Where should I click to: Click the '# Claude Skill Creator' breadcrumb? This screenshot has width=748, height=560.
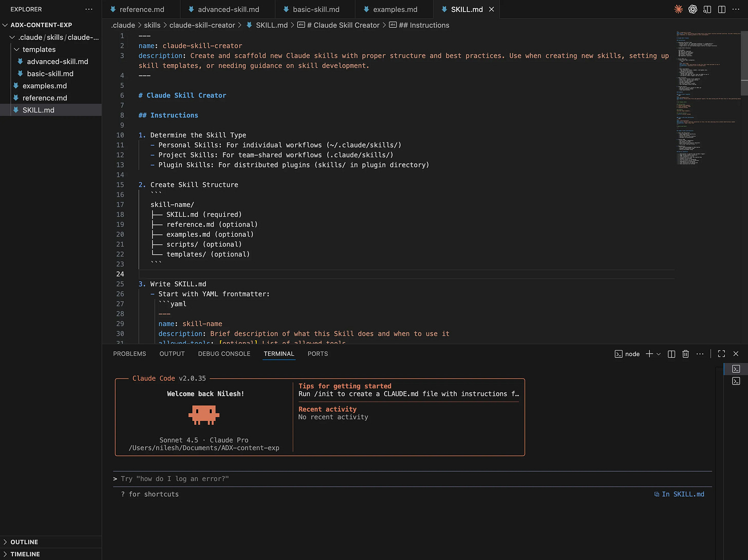tap(339, 25)
